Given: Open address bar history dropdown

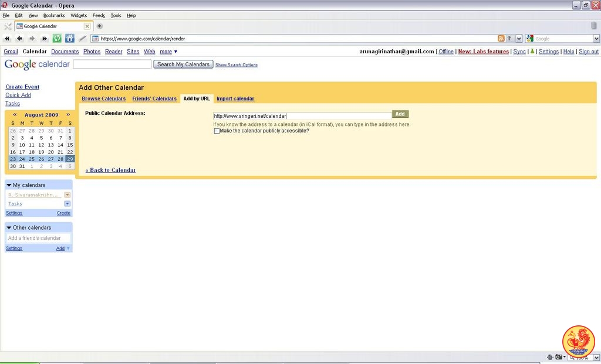Looking at the screenshot, I should tap(519, 38).
